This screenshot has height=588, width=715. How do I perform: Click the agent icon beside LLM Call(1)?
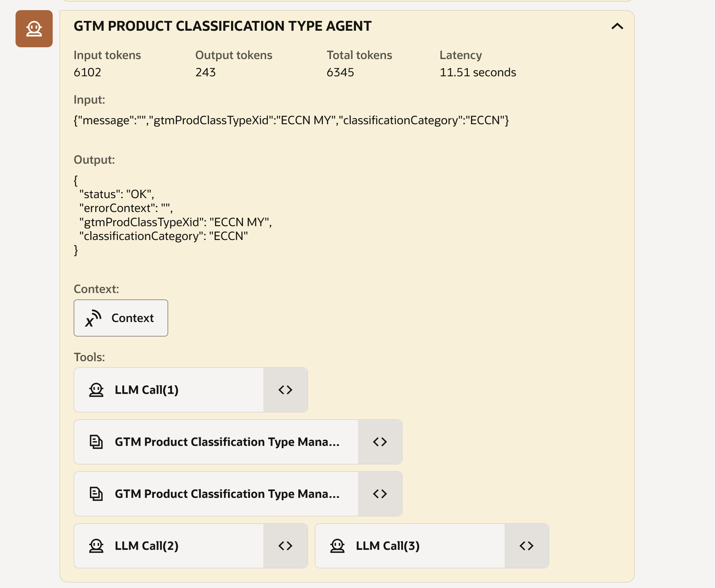(x=96, y=390)
